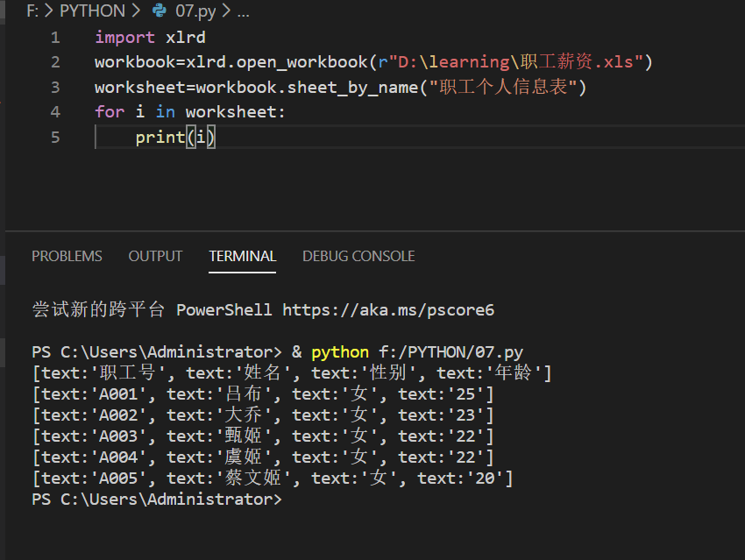Click the Python file icon in breadcrumb
Viewport: 745px width, 560px height.
(x=160, y=11)
